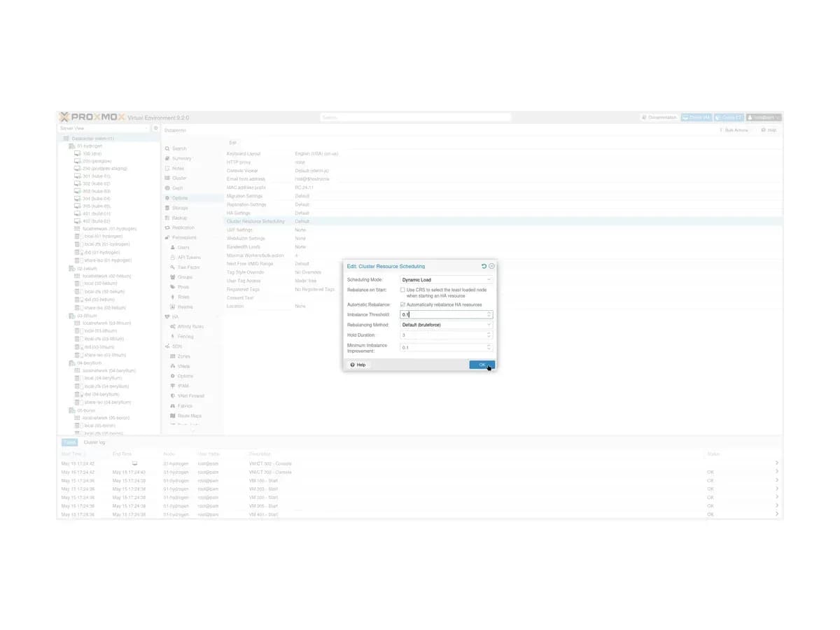Image resolution: width=840 pixels, height=630 pixels.
Task: Enable the Rebalance on Start checkbox
Action: [402, 289]
